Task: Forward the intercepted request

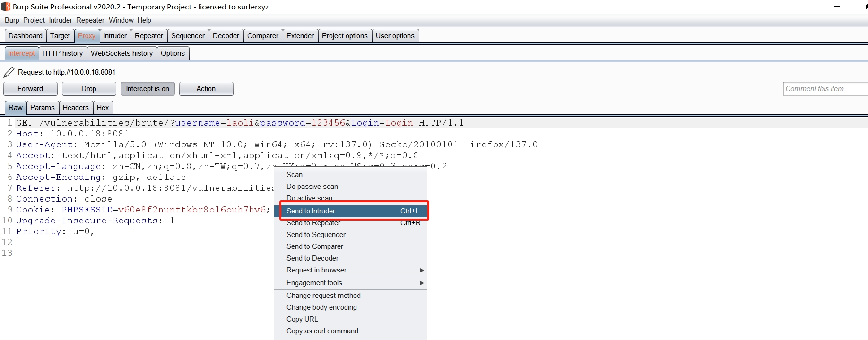Action: [30, 89]
